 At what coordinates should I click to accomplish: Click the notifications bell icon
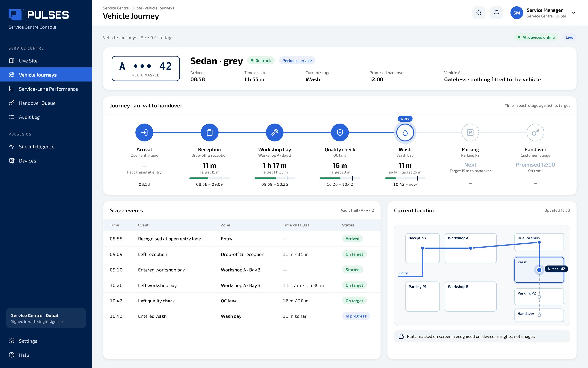pos(496,13)
